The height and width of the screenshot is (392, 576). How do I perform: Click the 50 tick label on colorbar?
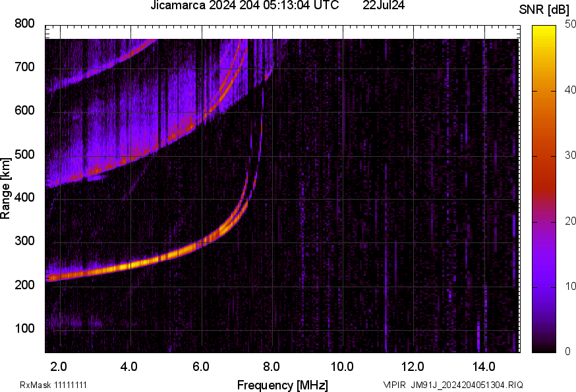coord(570,24)
